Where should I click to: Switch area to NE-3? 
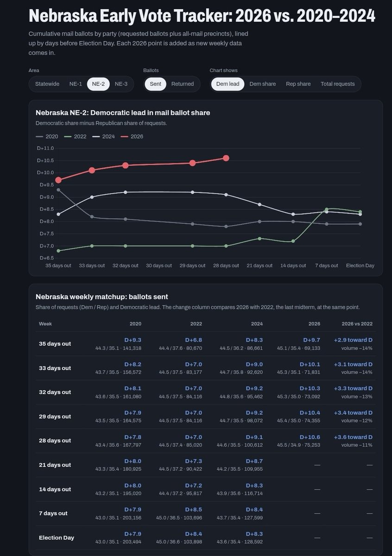click(x=121, y=84)
